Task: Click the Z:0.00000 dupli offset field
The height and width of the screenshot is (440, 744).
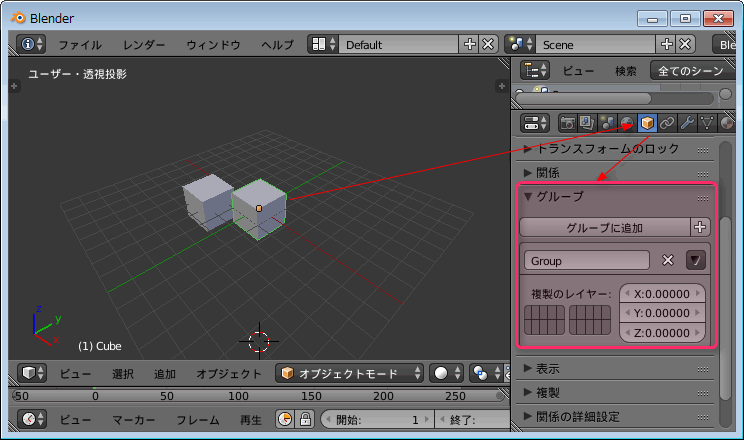Action: tap(662, 333)
